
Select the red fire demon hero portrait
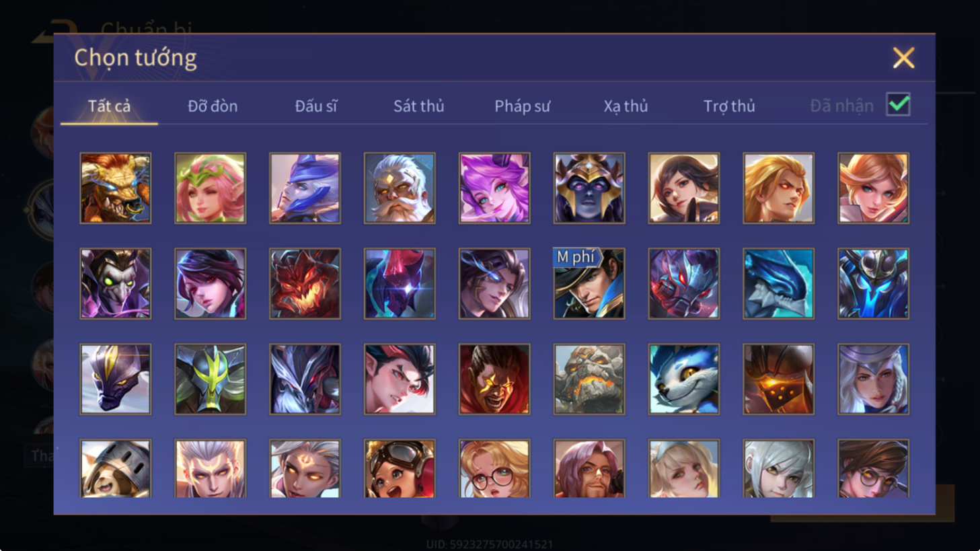(305, 283)
